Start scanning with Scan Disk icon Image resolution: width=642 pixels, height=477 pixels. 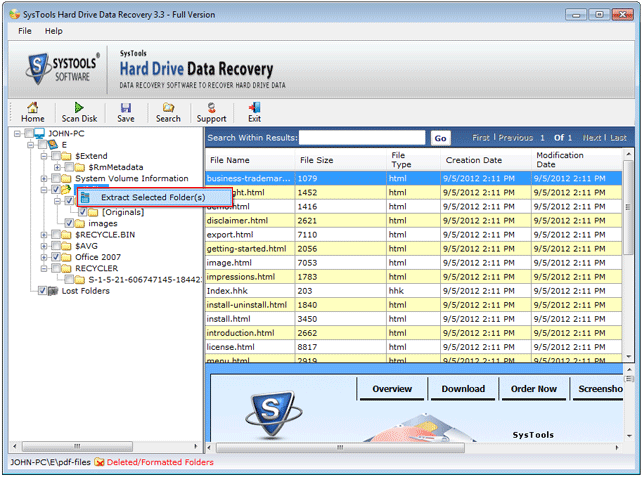[x=79, y=107]
